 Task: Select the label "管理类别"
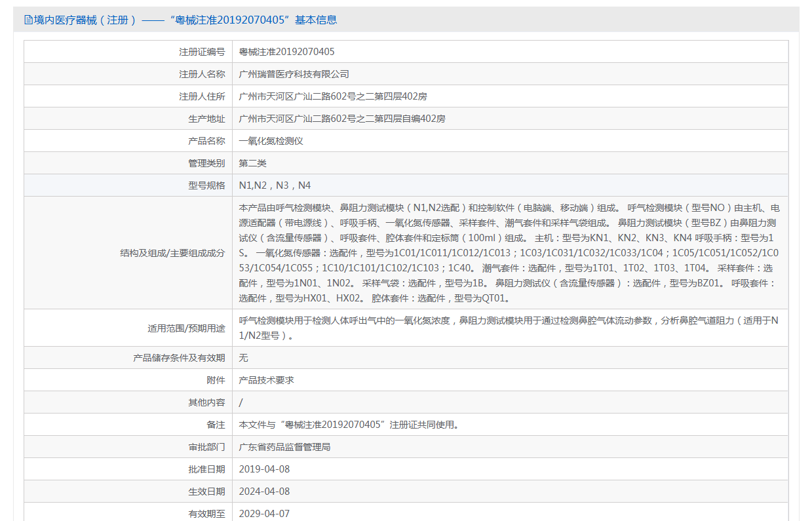pos(206,163)
